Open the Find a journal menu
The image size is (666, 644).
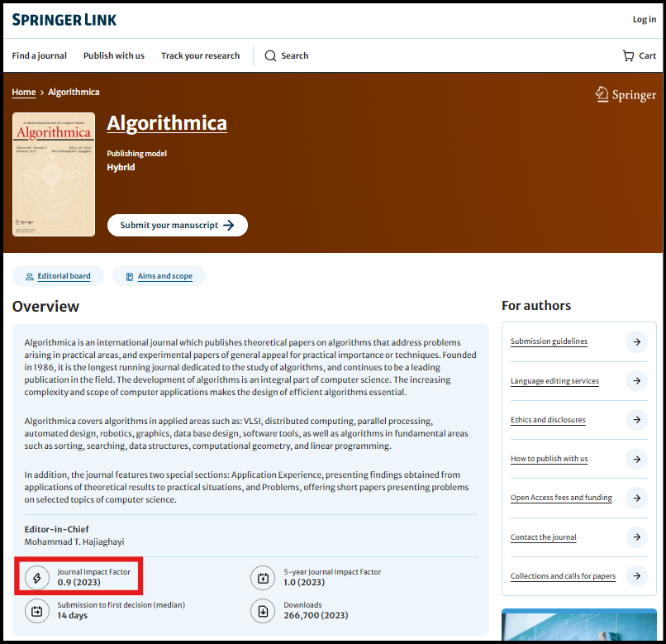click(39, 55)
